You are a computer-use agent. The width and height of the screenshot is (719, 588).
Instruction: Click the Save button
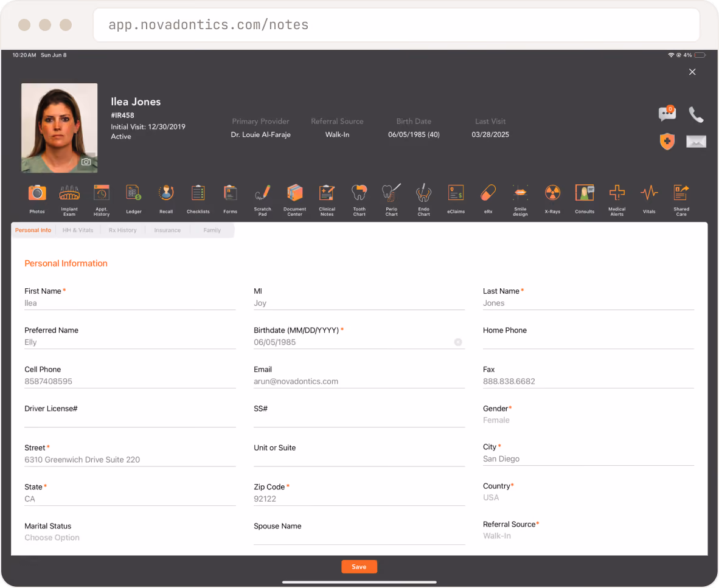(359, 567)
